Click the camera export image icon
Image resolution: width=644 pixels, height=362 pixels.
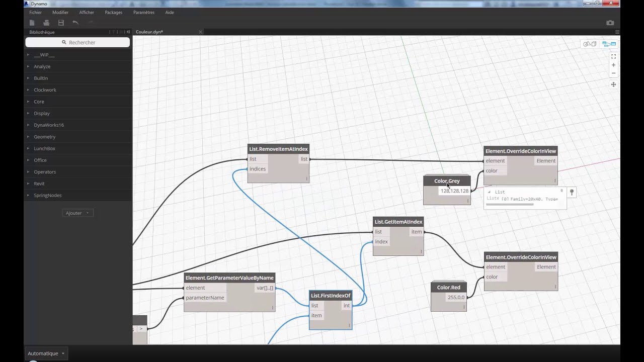(610, 23)
